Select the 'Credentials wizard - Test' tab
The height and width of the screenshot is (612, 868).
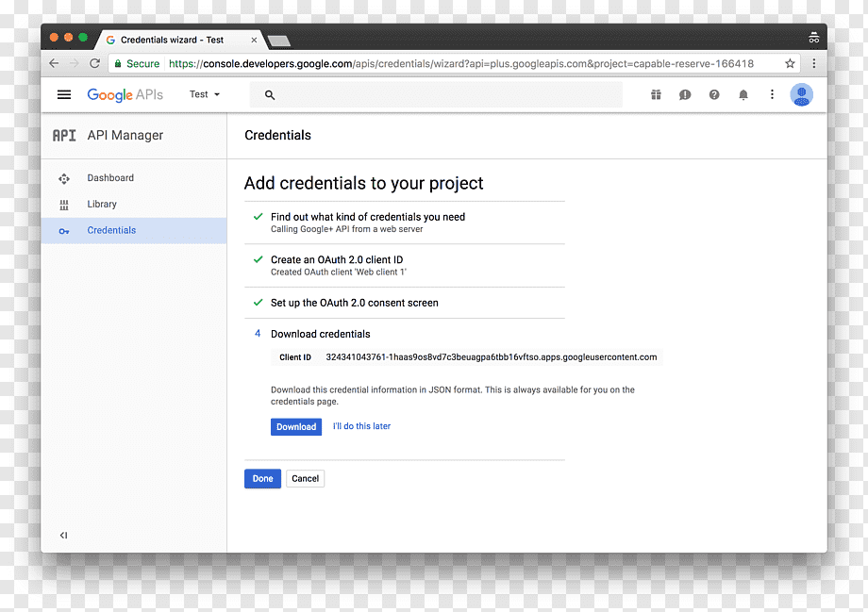pos(178,40)
